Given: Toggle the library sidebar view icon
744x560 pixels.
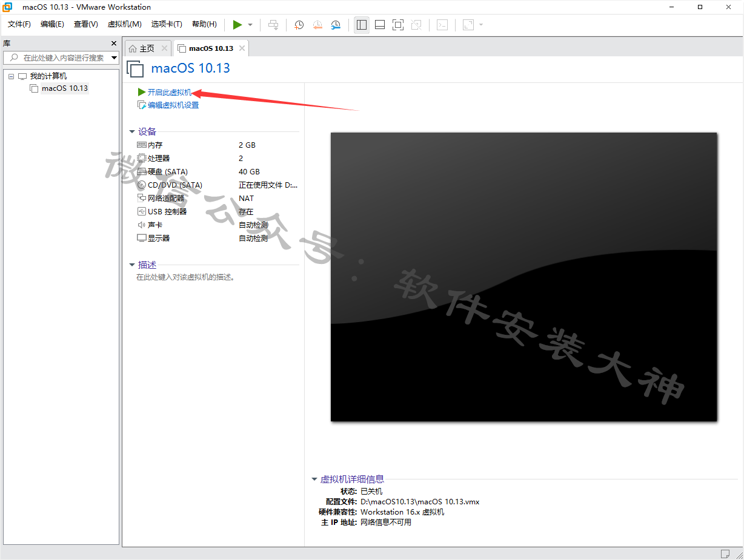Looking at the screenshot, I should tap(362, 25).
